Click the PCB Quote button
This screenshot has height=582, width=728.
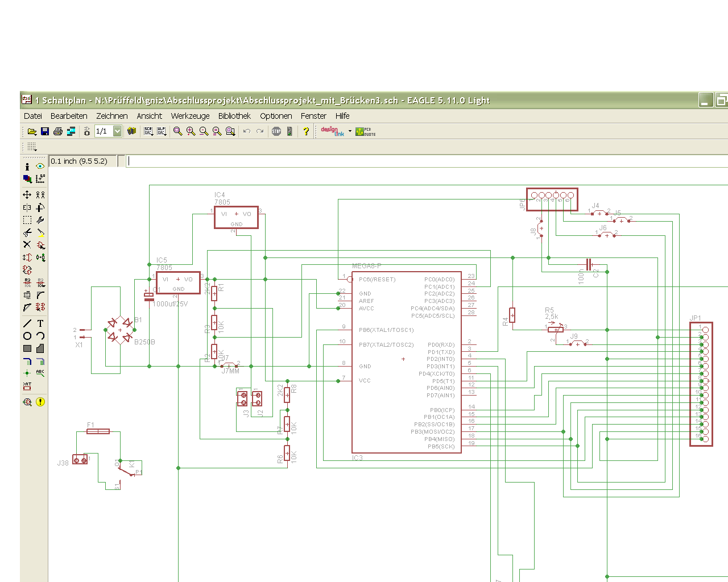pos(365,131)
